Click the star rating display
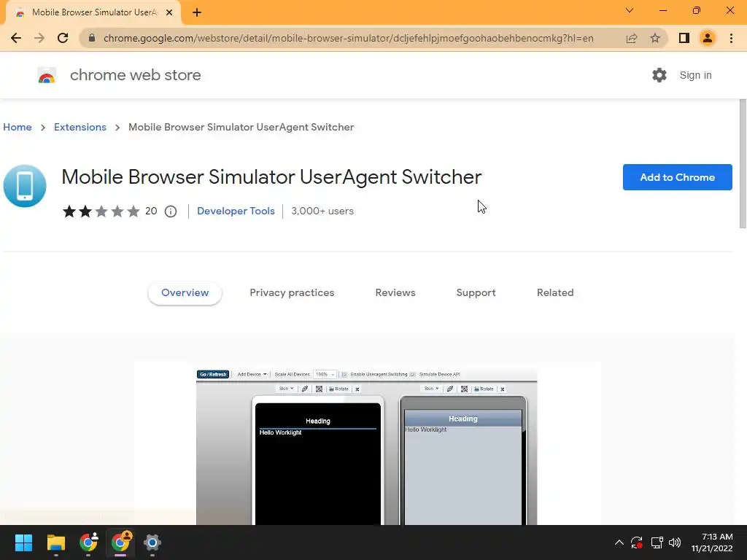The width and height of the screenshot is (747, 560). (101, 211)
